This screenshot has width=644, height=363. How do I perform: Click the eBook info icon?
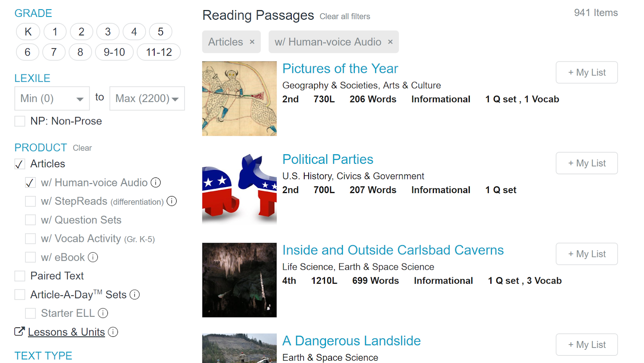click(93, 257)
